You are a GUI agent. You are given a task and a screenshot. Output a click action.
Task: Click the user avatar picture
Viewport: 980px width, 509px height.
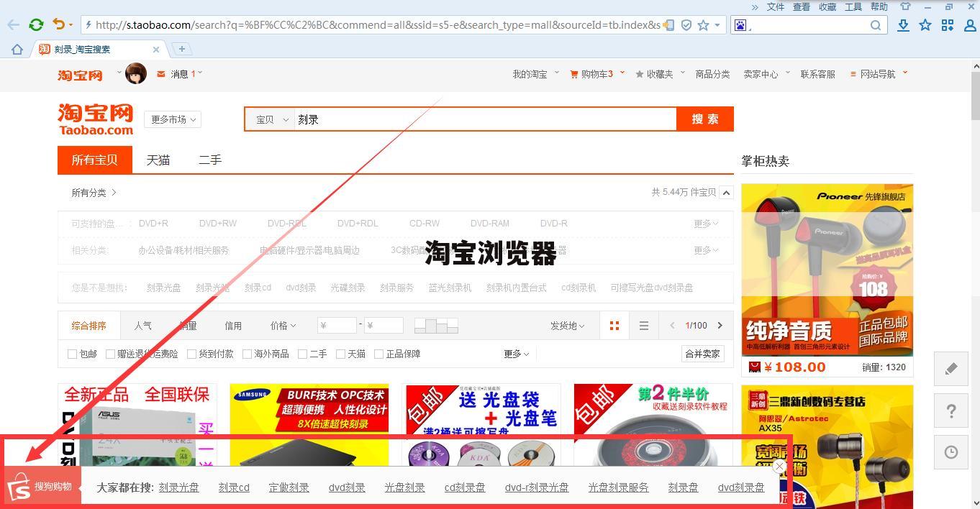click(x=136, y=73)
